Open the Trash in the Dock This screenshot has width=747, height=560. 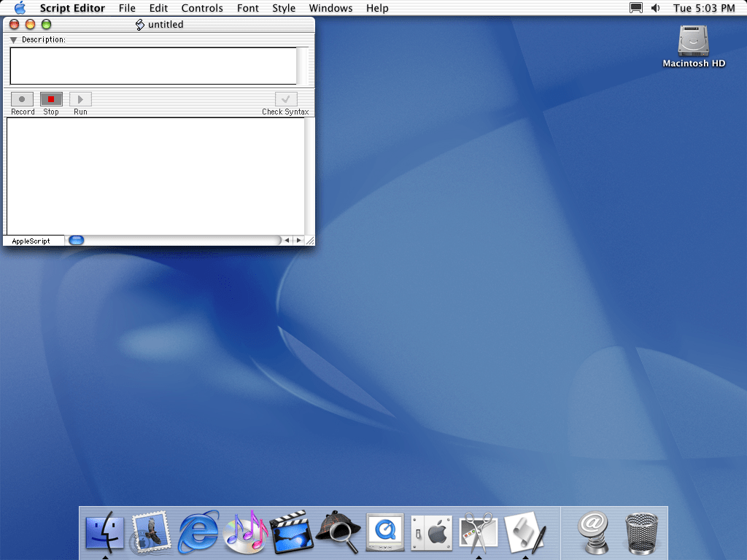pos(641,532)
